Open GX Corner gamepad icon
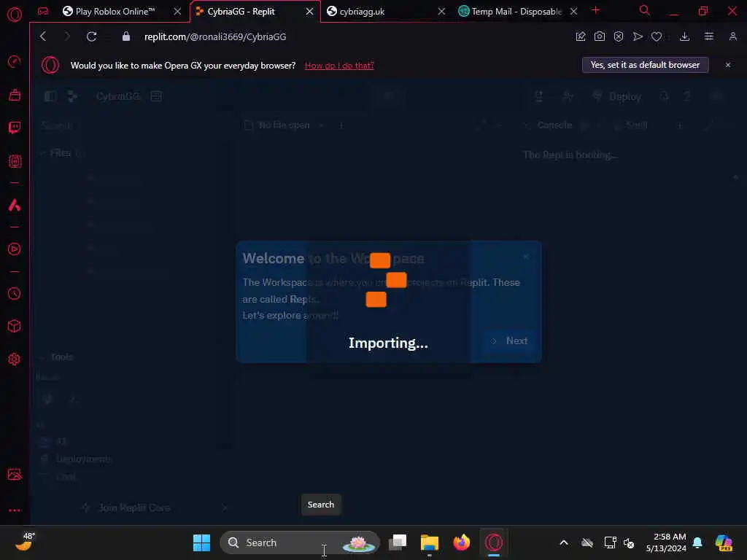The width and height of the screenshot is (747, 560). pyautogui.click(x=43, y=11)
